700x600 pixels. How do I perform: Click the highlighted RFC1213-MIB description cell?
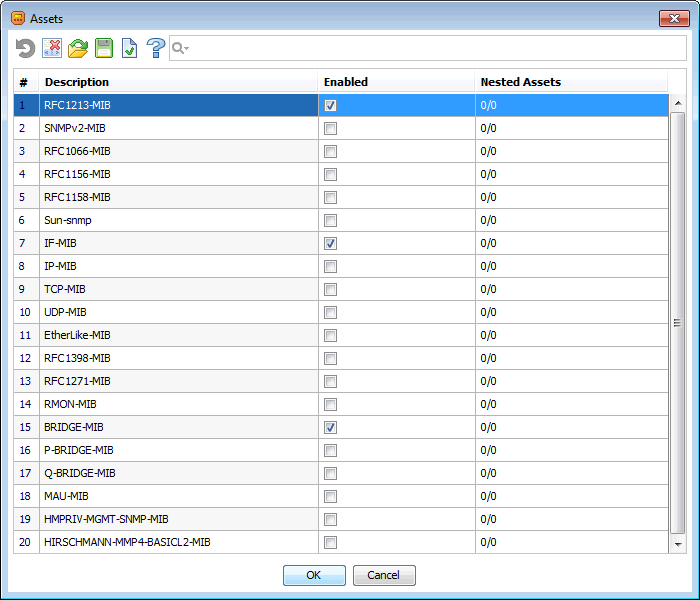[179, 105]
